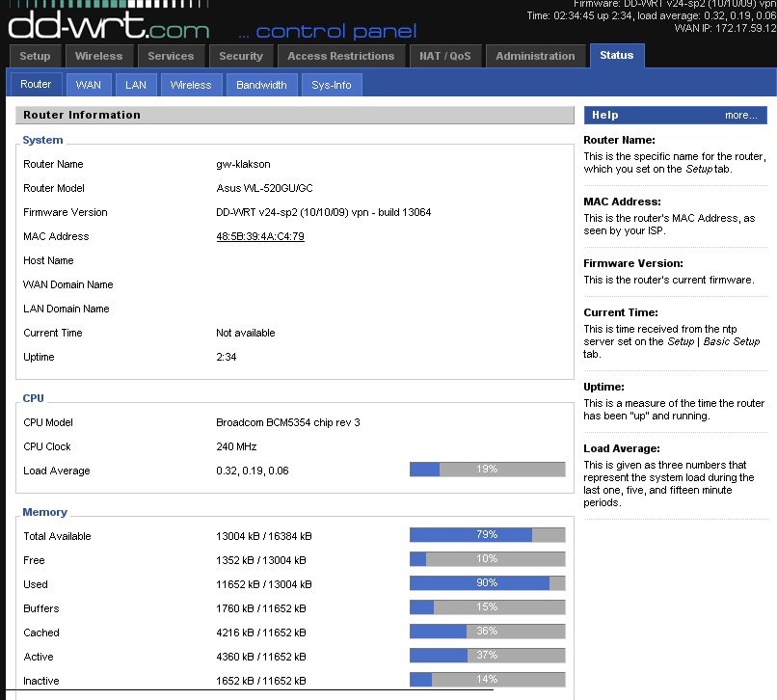Select the Router sub-tab

click(36, 84)
